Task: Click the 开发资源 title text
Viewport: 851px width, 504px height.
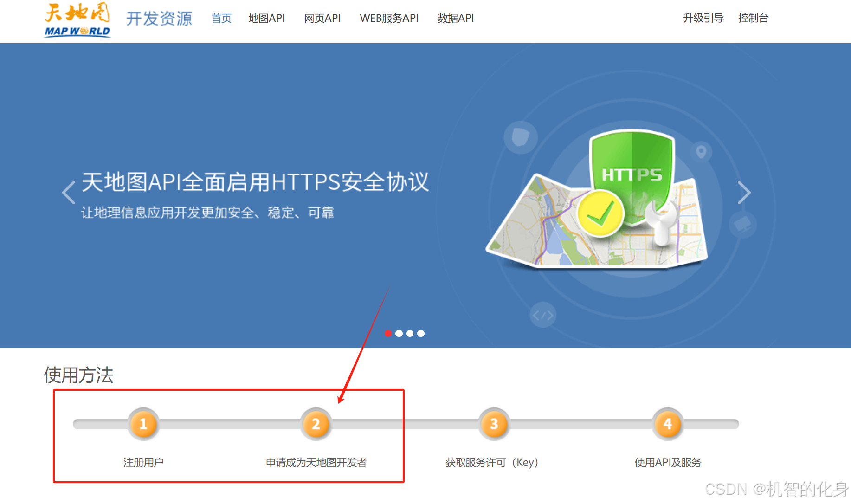Action: point(159,19)
